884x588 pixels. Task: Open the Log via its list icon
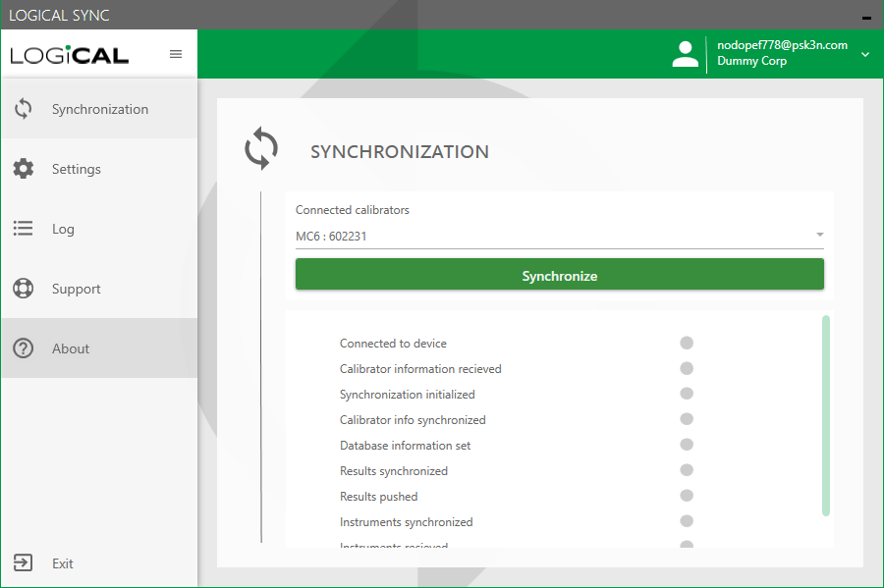[23, 228]
